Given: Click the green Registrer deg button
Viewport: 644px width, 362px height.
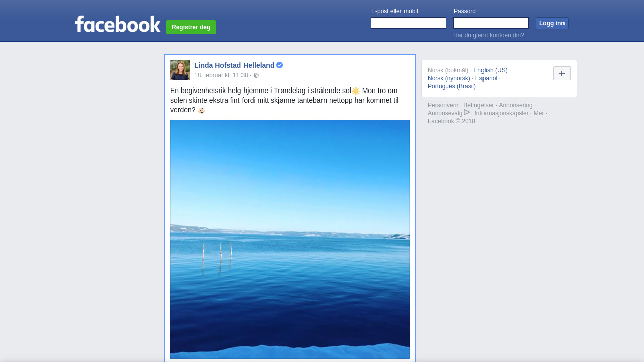Looking at the screenshot, I should click(x=191, y=27).
